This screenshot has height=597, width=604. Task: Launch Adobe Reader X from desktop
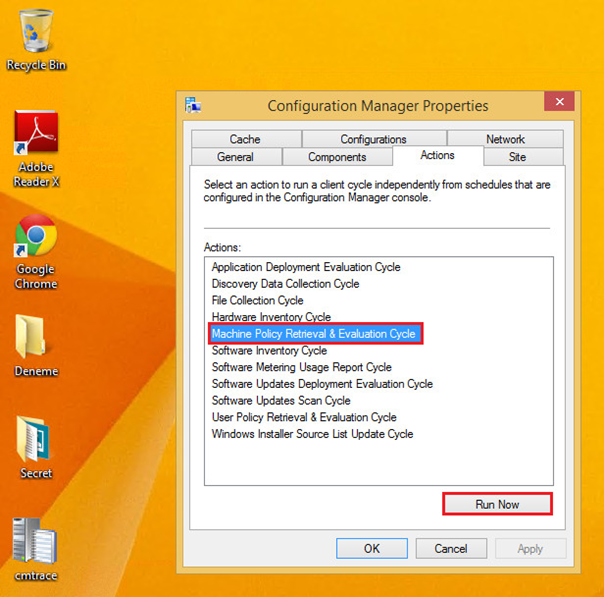tap(36, 135)
